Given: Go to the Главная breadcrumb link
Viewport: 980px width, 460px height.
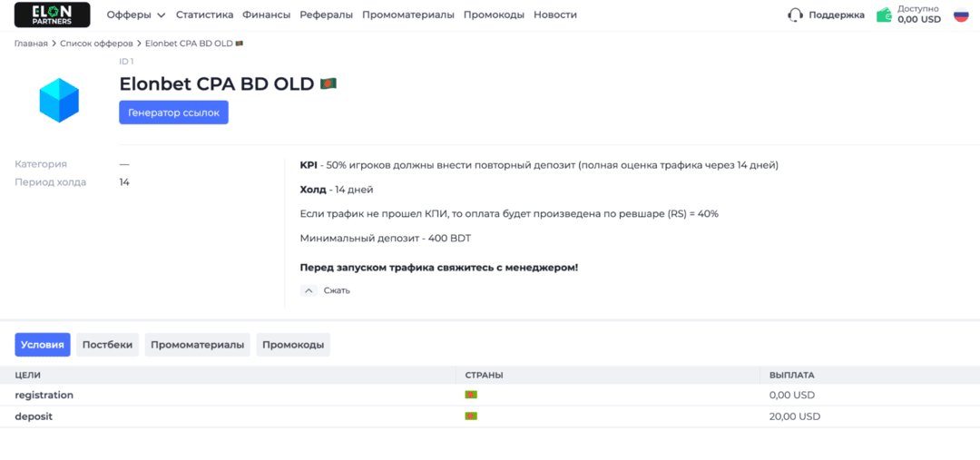Looking at the screenshot, I should click(31, 44).
